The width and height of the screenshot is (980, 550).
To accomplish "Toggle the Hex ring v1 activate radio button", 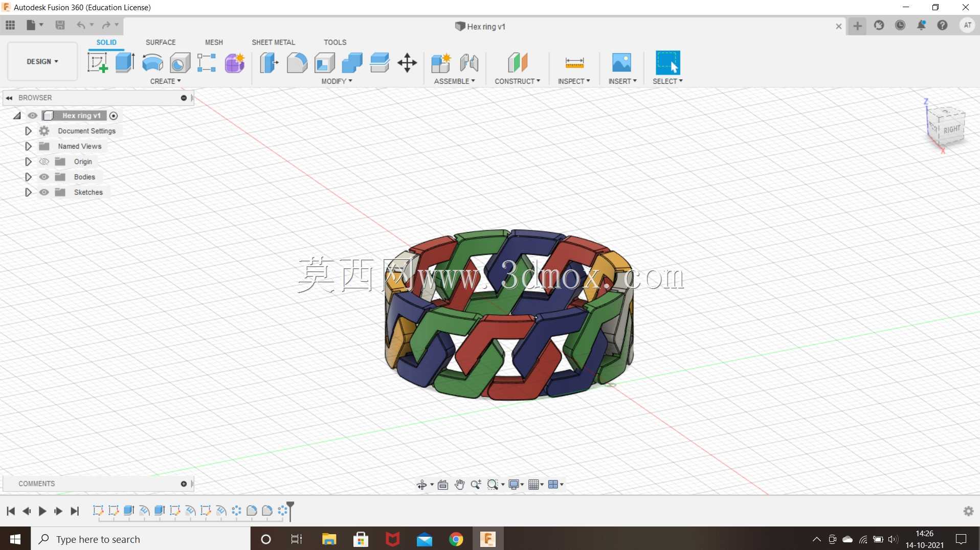I will click(114, 116).
